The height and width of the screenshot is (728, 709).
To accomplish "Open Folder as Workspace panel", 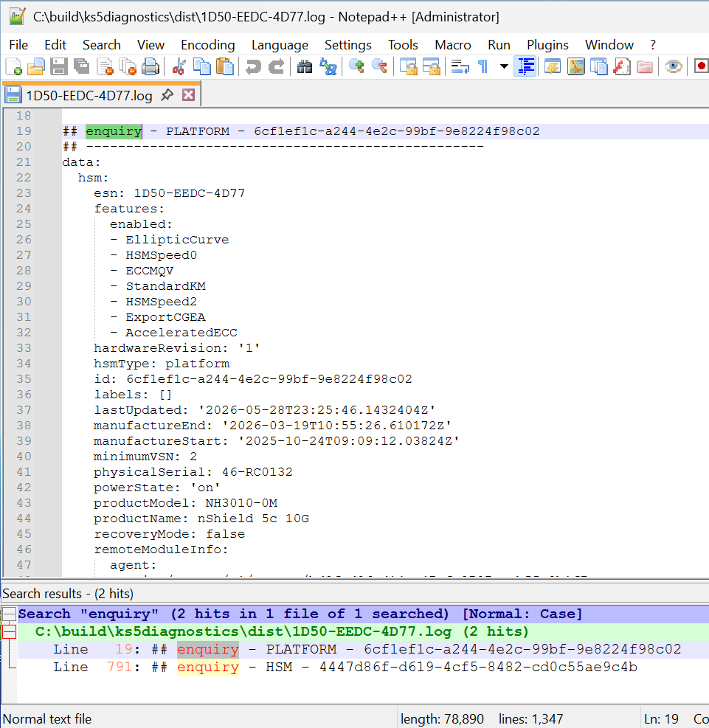I will (645, 67).
